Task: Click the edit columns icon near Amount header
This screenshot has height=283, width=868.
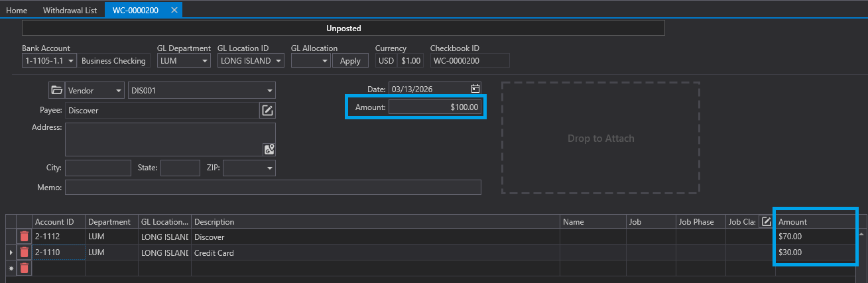Action: [767, 221]
